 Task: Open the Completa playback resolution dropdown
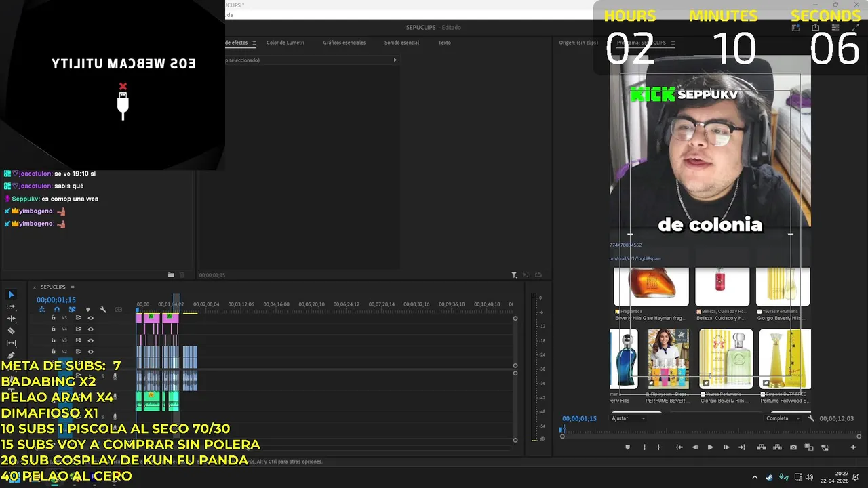782,418
